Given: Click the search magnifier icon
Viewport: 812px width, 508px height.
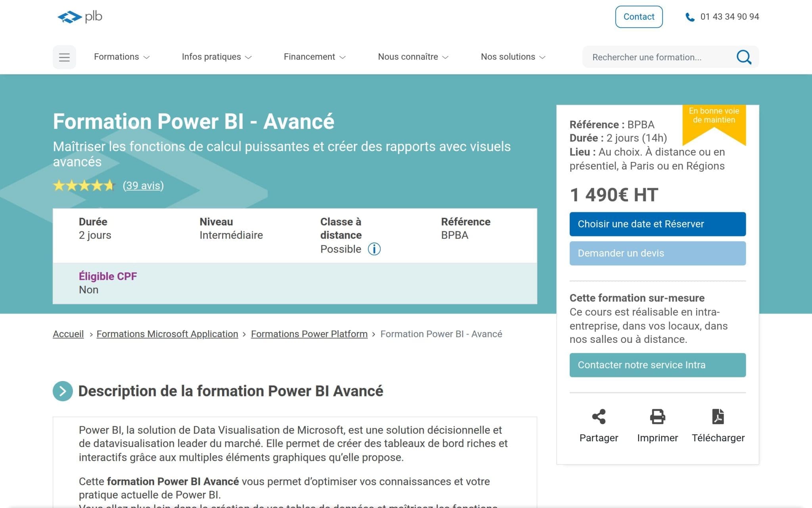Looking at the screenshot, I should coord(744,57).
